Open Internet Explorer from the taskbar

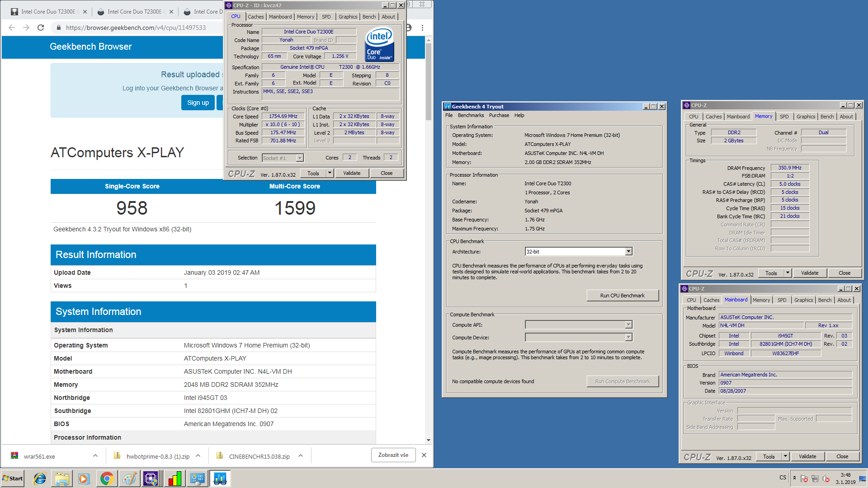pyautogui.click(x=40, y=479)
